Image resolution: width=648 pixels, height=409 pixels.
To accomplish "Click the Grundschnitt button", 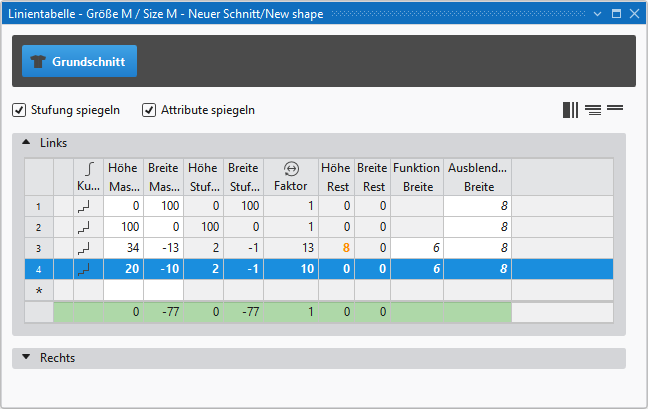I will click(79, 61).
